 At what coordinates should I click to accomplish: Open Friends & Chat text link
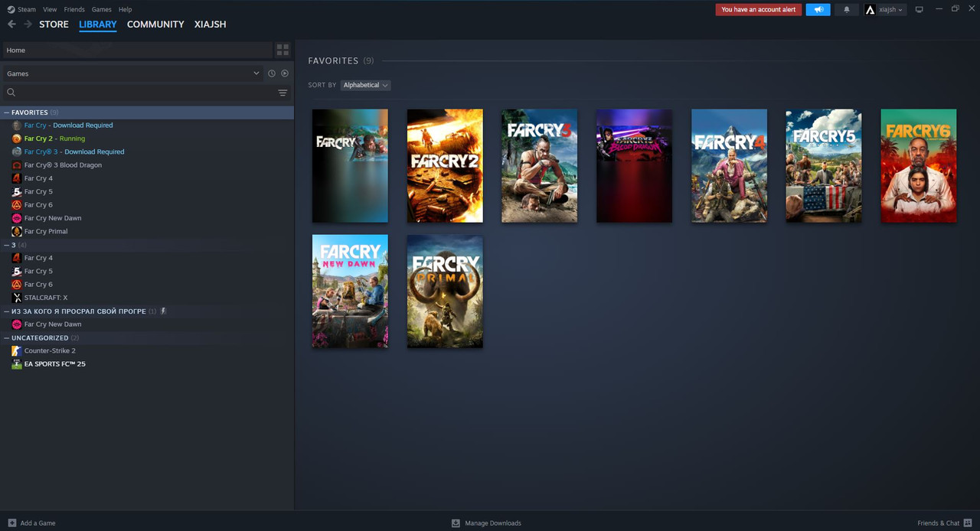[938, 523]
